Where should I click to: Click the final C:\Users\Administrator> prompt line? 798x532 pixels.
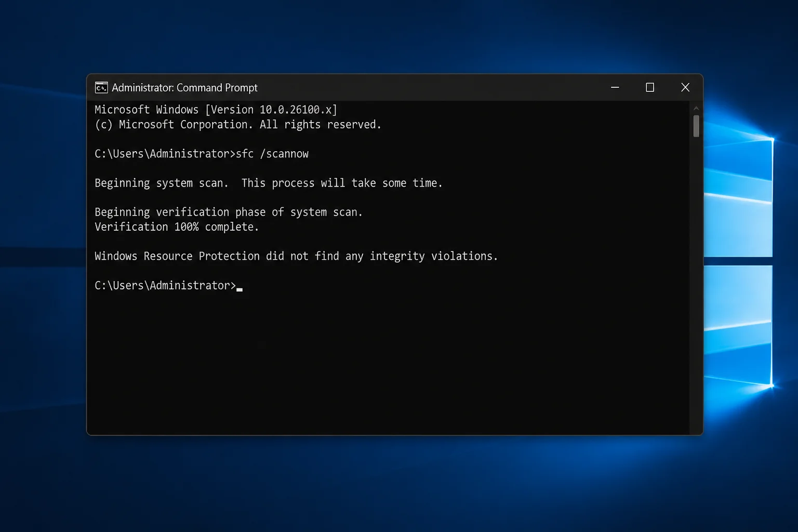point(168,285)
